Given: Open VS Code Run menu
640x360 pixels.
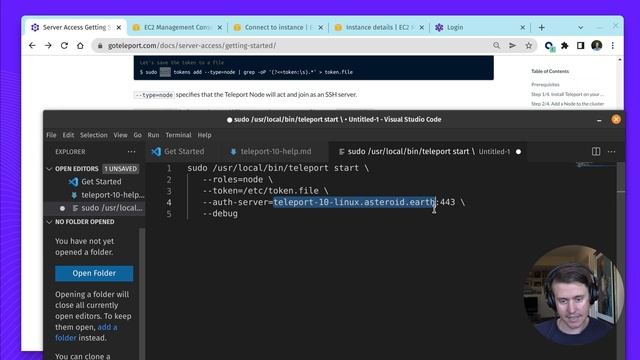Looking at the screenshot, I should click(153, 135).
